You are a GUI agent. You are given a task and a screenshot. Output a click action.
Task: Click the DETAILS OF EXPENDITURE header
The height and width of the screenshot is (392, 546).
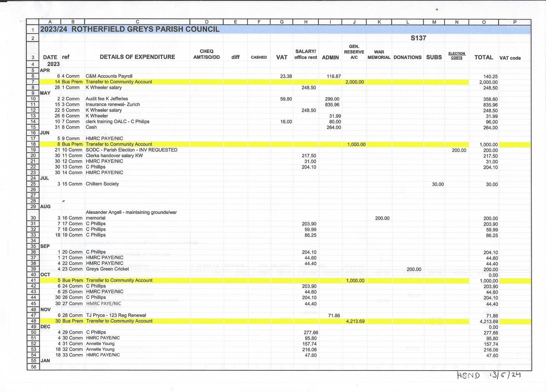(137, 57)
